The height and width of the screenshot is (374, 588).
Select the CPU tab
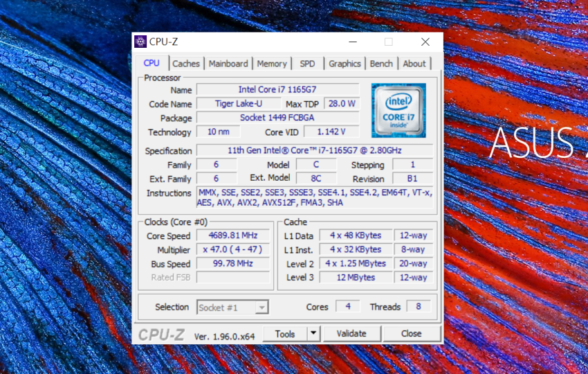tap(151, 63)
